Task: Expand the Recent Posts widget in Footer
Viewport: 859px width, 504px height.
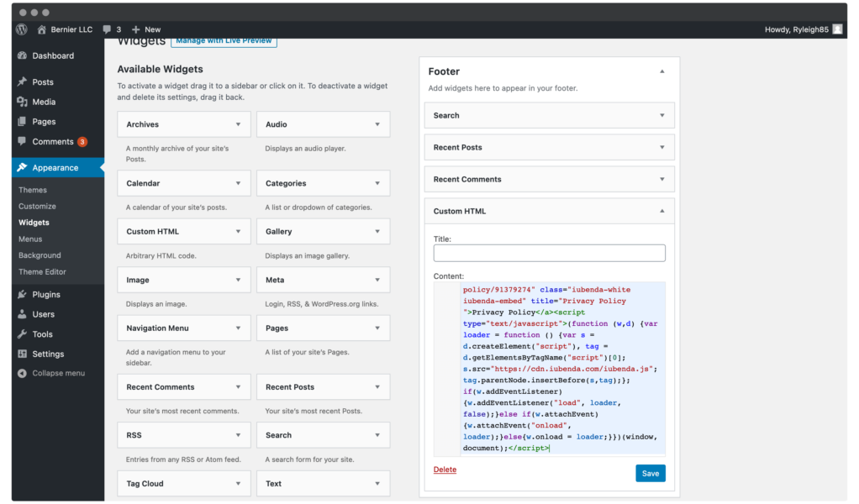Action: (x=662, y=147)
